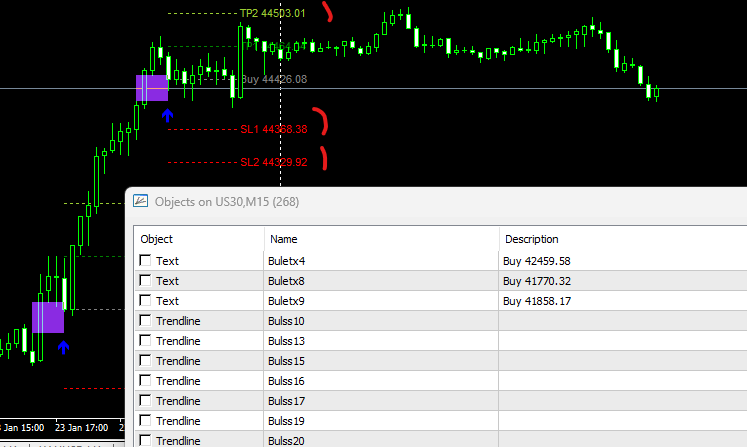The image size is (747, 447).
Task: Select the Buletx8 name cell
Action: pos(381,281)
